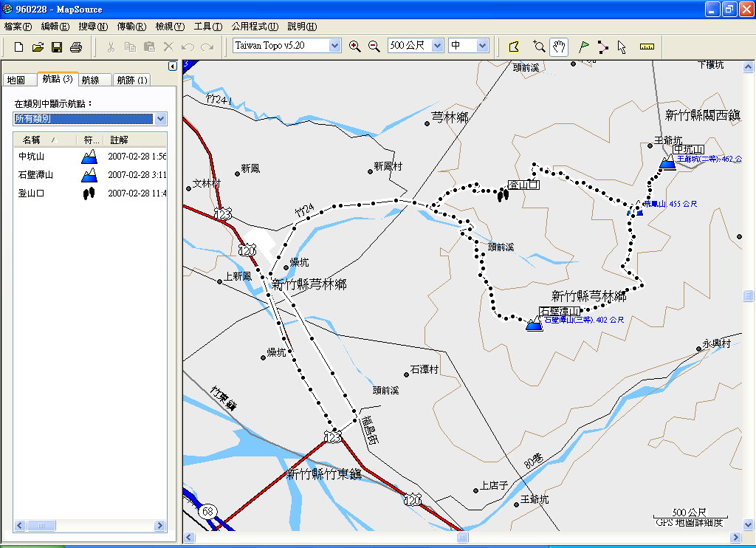Copy using the toolbar copy icon
Image resolution: width=756 pixels, height=548 pixels.
click(x=130, y=47)
